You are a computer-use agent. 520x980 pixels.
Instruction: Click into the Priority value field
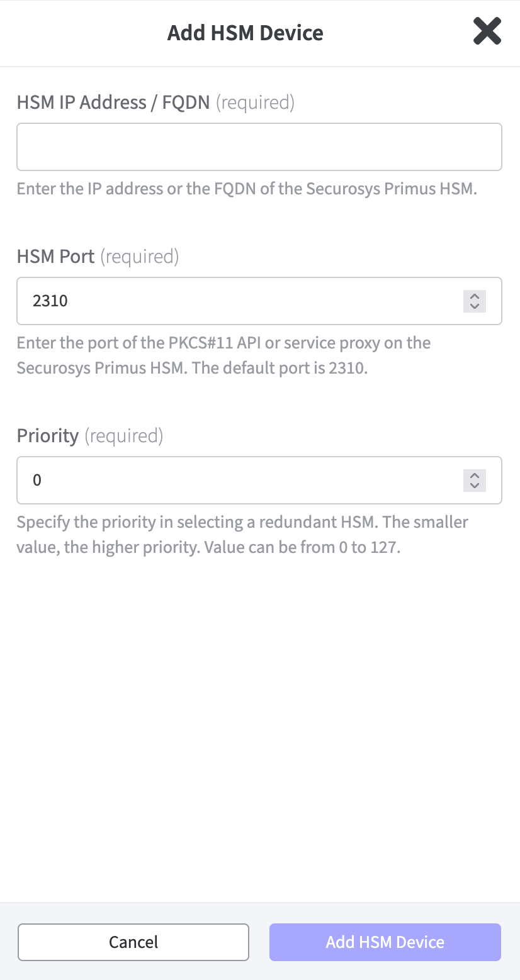(239, 480)
